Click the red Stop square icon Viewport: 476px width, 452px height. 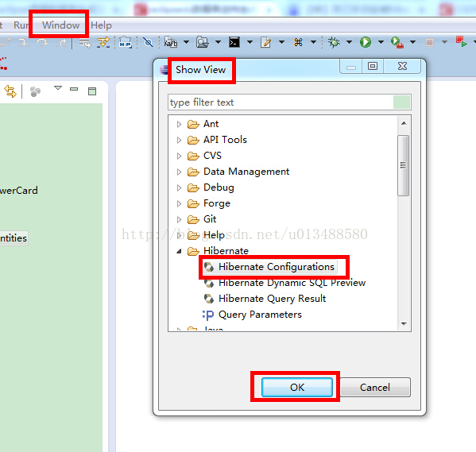[x=429, y=42]
